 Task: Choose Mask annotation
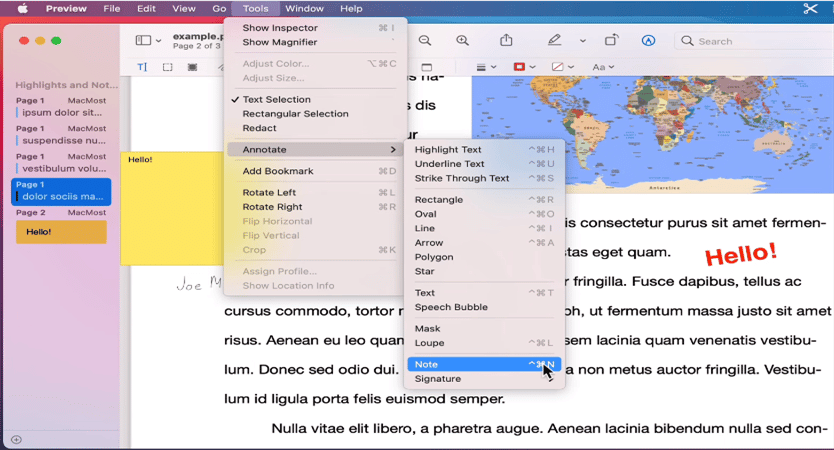pyautogui.click(x=484, y=329)
